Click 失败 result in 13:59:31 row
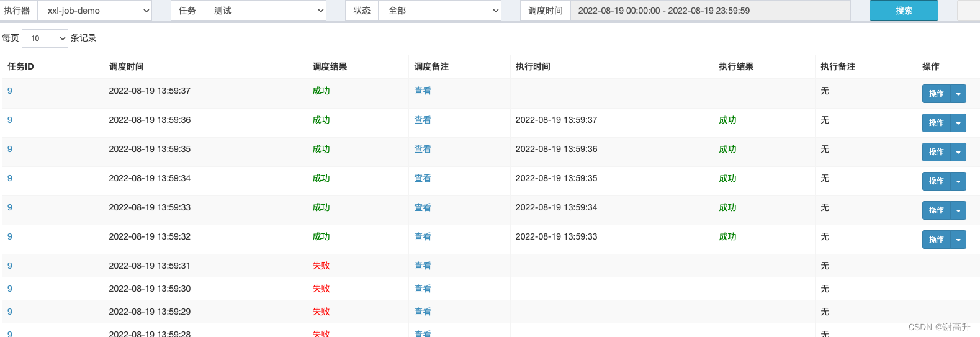The width and height of the screenshot is (980, 337). point(321,266)
